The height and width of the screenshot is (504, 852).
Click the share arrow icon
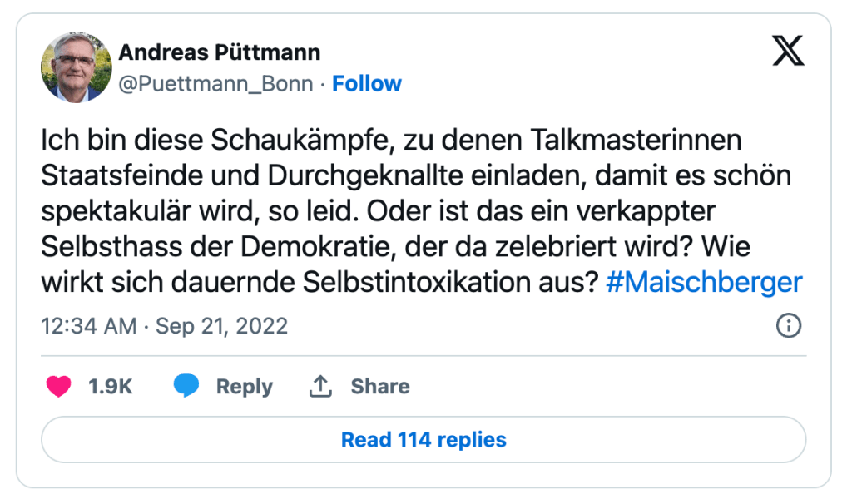coord(321,387)
